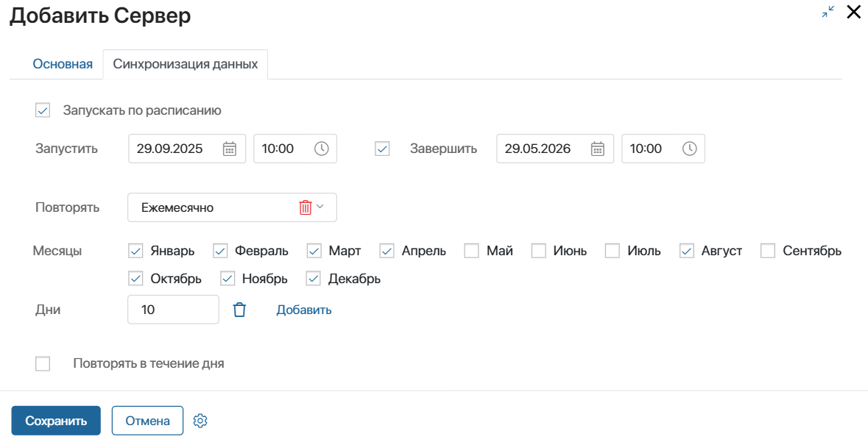This screenshot has height=445, width=868.
Task: Open the settings gear next to Отмена
Action: [x=200, y=420]
